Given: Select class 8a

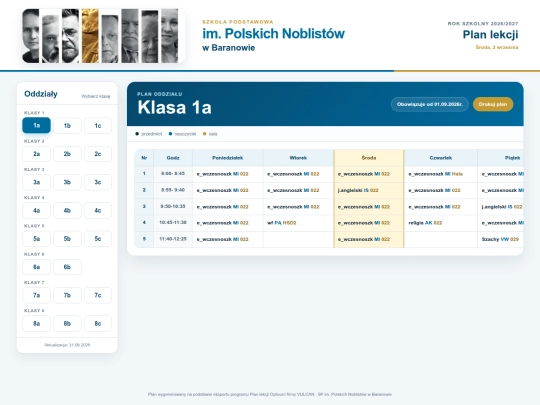Looking at the screenshot, I should 36,323.
